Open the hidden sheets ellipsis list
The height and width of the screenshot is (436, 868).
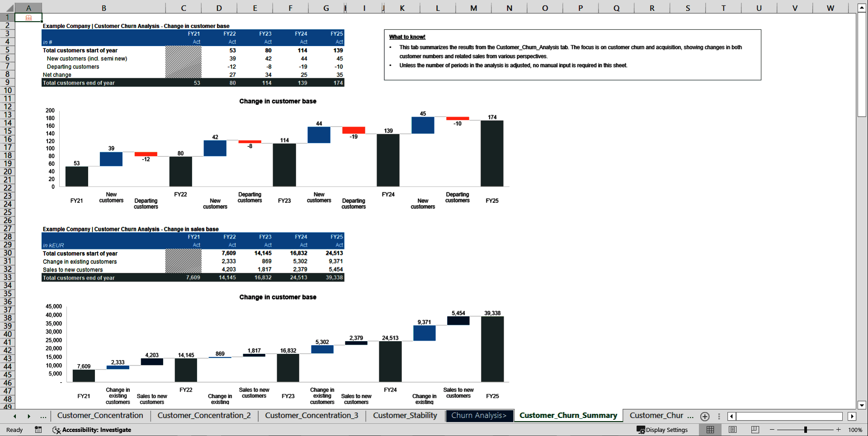(x=43, y=416)
